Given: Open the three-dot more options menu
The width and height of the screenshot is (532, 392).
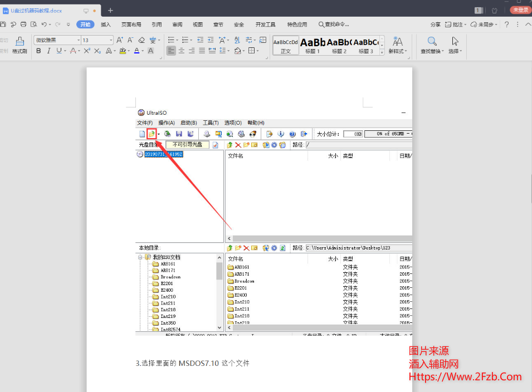Looking at the screenshot, I should pyautogui.click(x=518, y=24).
